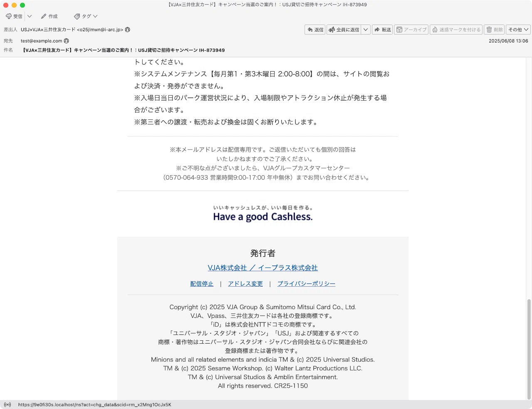This screenshot has width=532, height=409.
Task: Open the アドレス変更 link
Action: pos(245,284)
